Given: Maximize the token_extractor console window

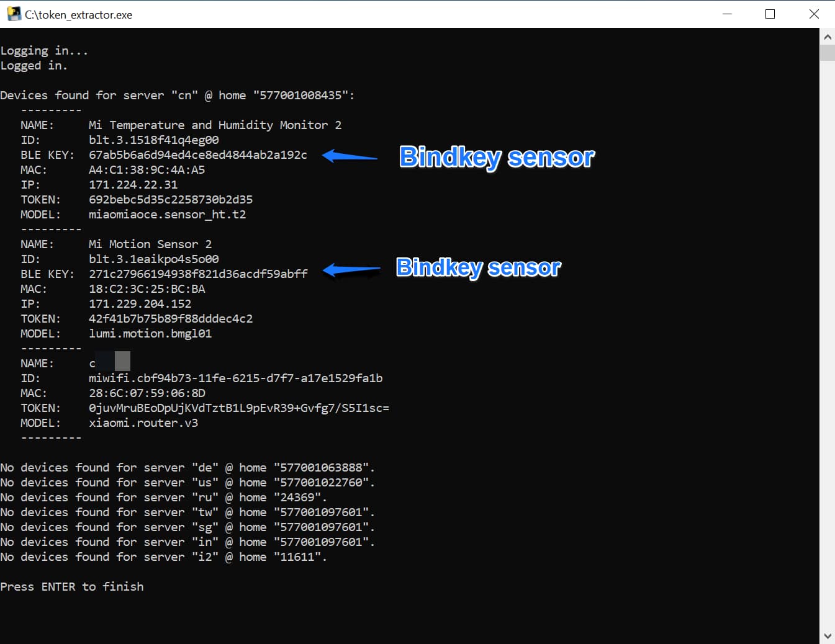Looking at the screenshot, I should coord(770,14).
